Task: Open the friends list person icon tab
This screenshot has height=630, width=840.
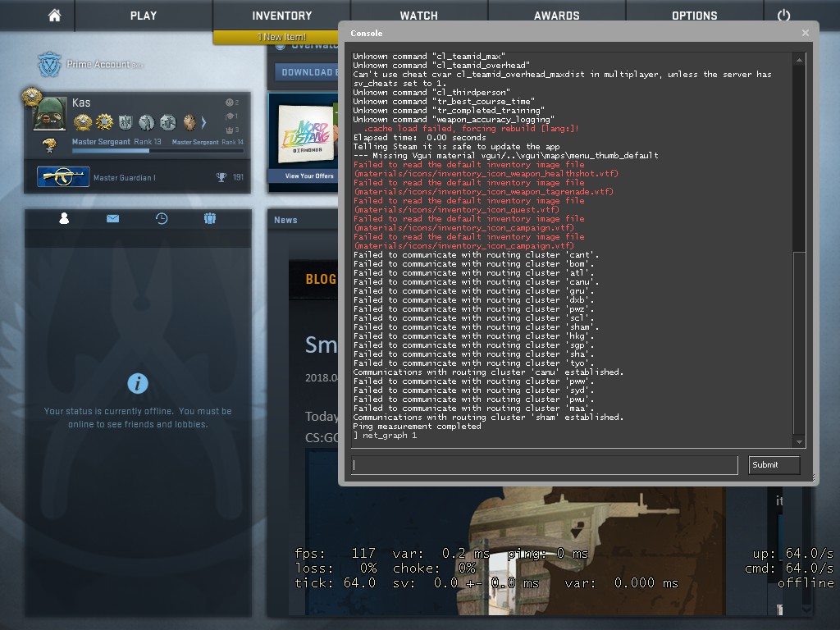Action: coord(64,219)
